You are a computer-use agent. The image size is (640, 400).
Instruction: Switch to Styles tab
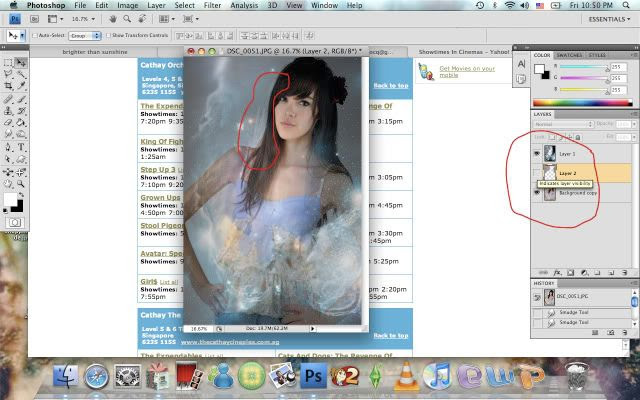click(x=597, y=55)
